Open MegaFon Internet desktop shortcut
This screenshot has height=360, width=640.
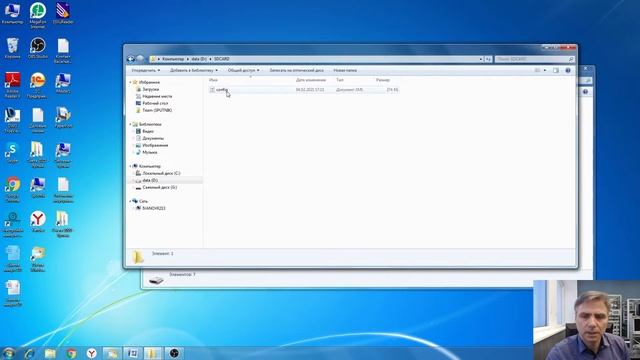(38, 15)
